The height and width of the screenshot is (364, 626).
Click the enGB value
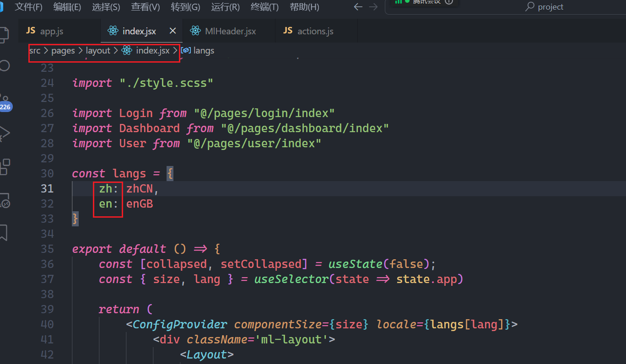[140, 204]
